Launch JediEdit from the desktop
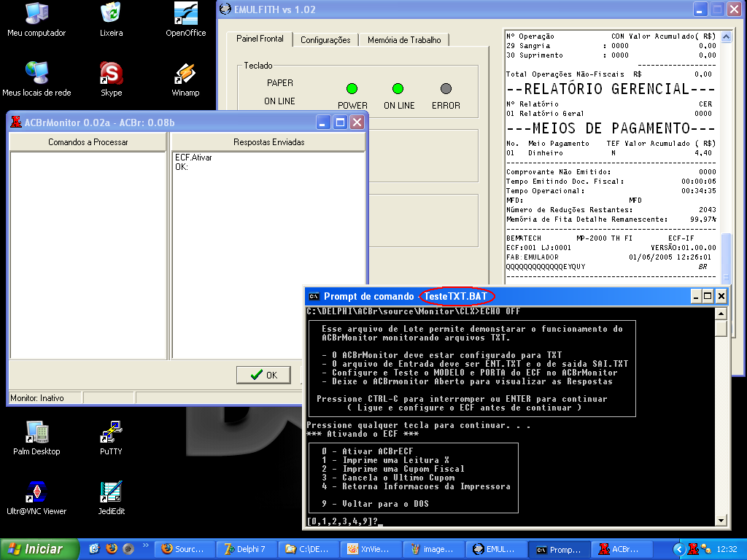Viewport: 747px width, 560px height. [x=111, y=492]
